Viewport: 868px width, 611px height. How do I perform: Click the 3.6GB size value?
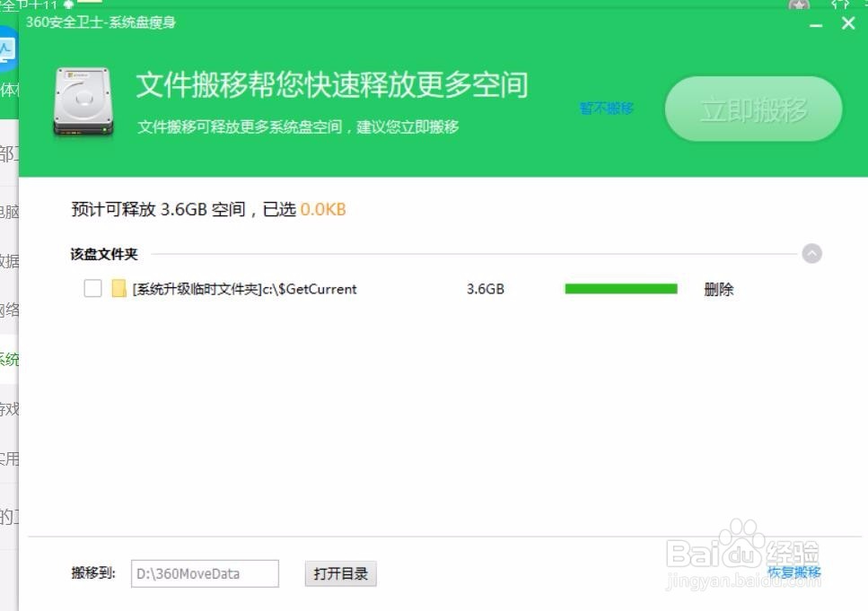pyautogui.click(x=486, y=289)
